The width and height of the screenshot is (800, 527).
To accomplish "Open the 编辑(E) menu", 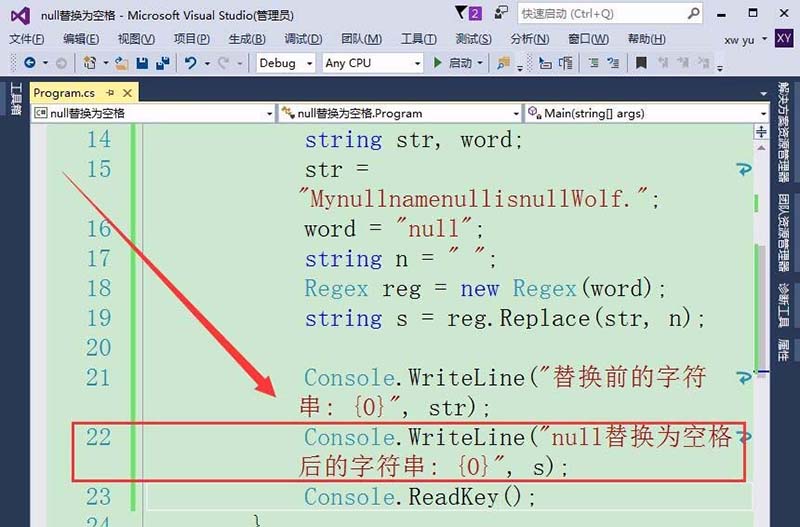I will 81,39.
